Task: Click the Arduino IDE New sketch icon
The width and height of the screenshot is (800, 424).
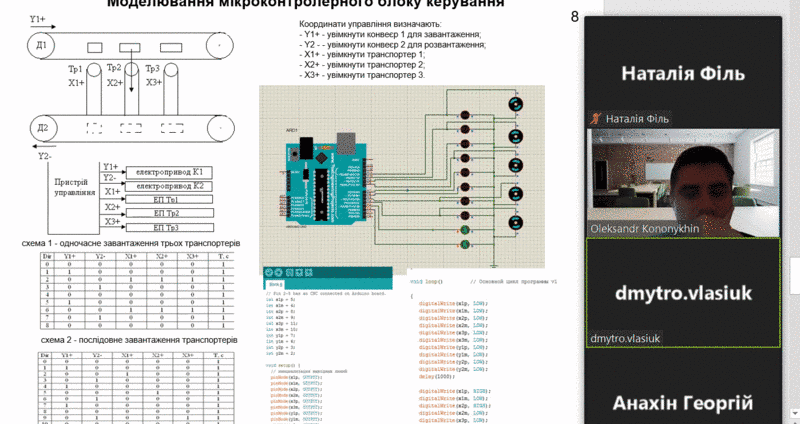Action: (289, 273)
